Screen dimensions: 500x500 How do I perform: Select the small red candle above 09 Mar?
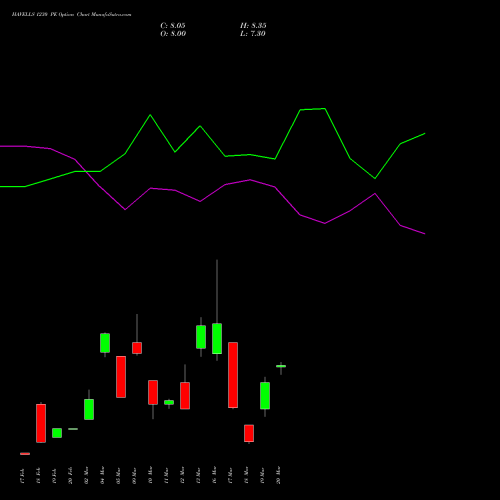point(137,348)
